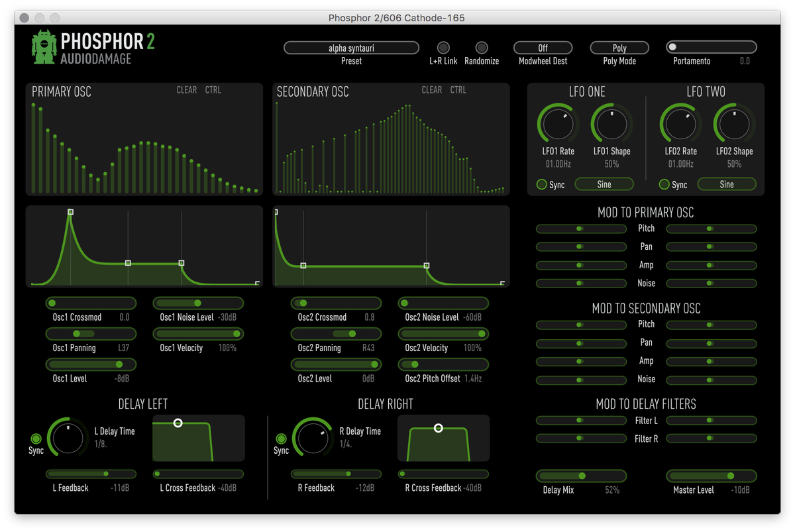Enable LFO One Sync
795x532 pixels.
(541, 184)
